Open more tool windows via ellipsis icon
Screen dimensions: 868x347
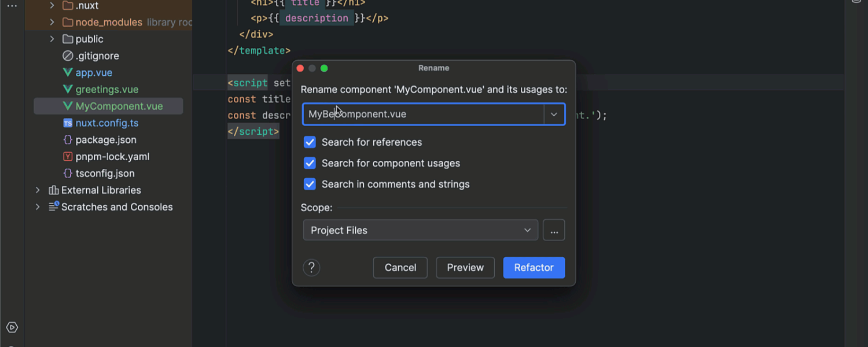(12, 6)
